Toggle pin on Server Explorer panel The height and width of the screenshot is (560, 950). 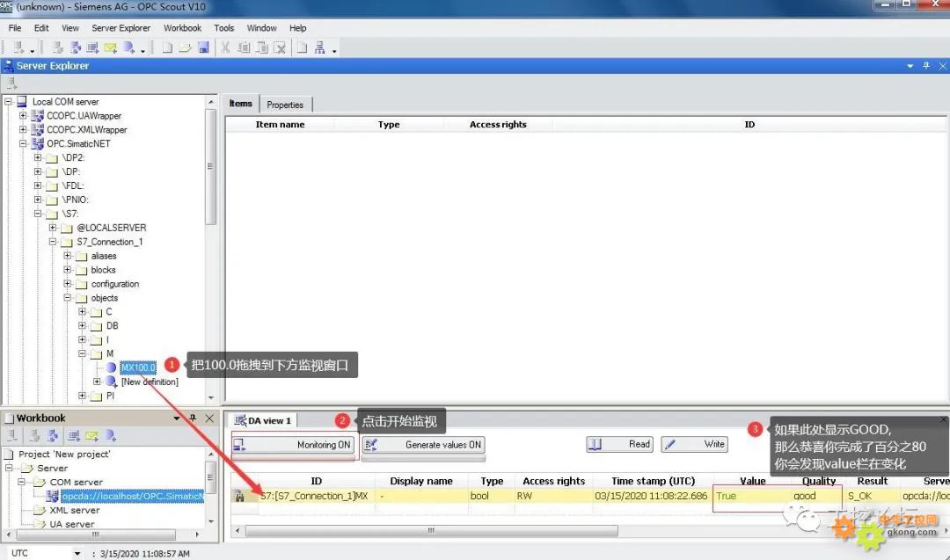[925, 65]
